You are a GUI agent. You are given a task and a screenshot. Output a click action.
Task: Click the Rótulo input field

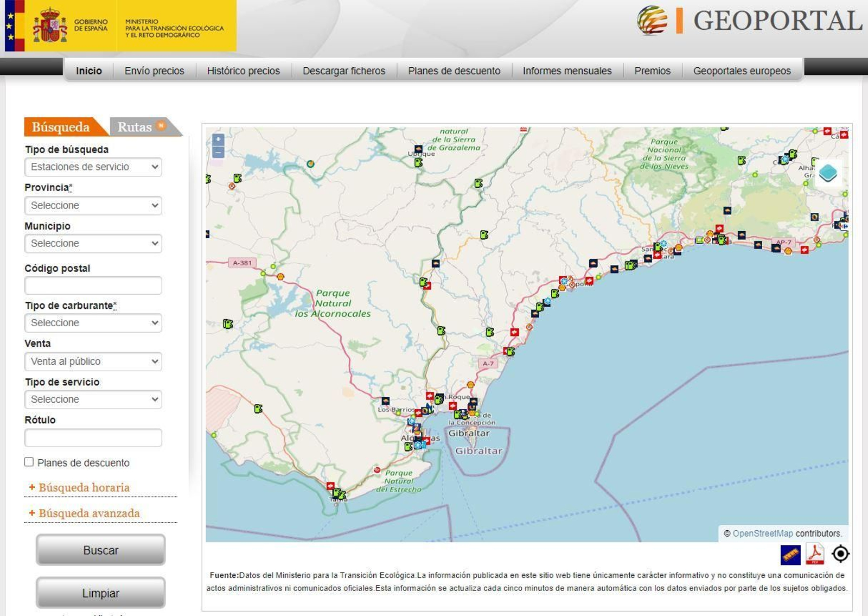(93, 437)
